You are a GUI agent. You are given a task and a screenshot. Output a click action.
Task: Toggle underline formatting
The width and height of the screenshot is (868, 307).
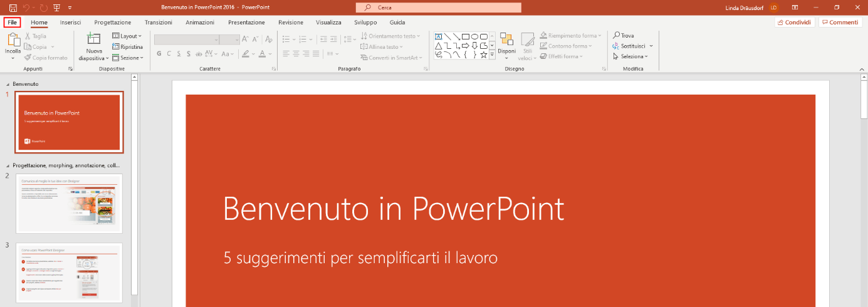(x=179, y=54)
